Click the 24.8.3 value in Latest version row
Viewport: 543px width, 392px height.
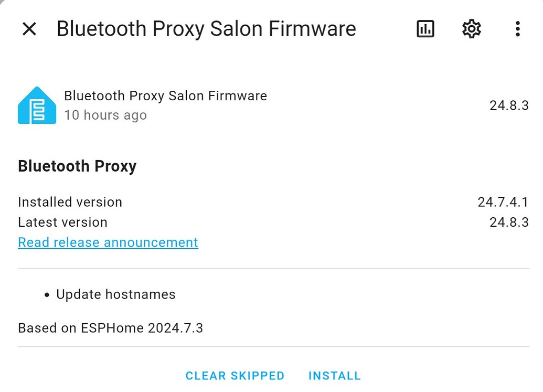509,222
